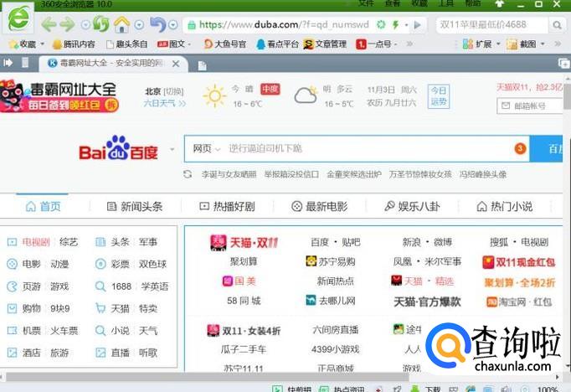The image size is (571, 392).
Task: Expand the 截图 dropdown arrow
Action: click(x=543, y=44)
